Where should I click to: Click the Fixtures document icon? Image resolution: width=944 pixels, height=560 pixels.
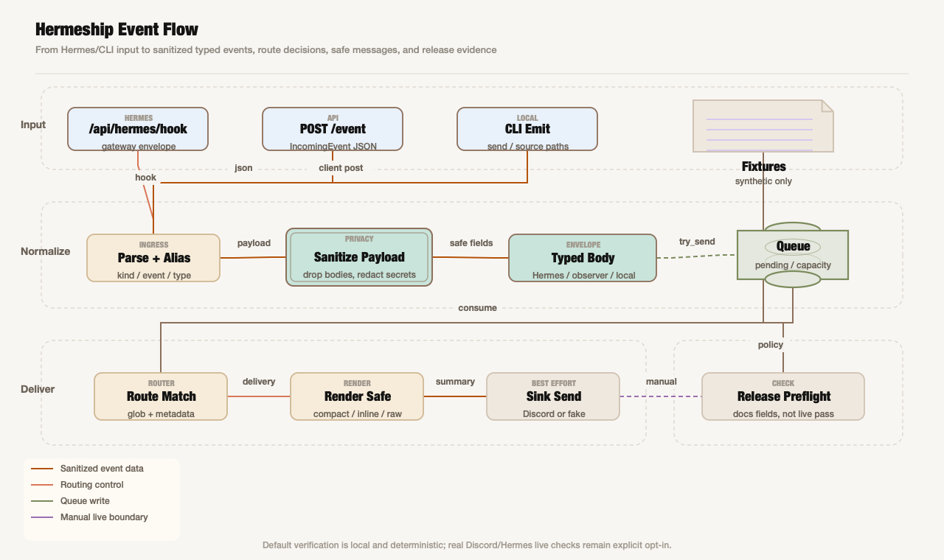[763, 126]
